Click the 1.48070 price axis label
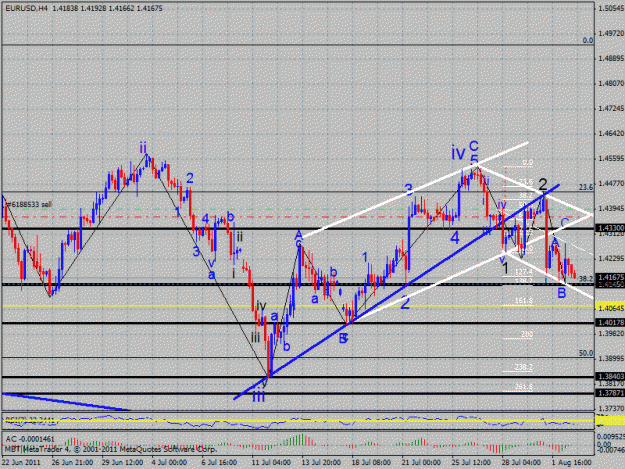This screenshot has height=469, width=625. (611, 83)
